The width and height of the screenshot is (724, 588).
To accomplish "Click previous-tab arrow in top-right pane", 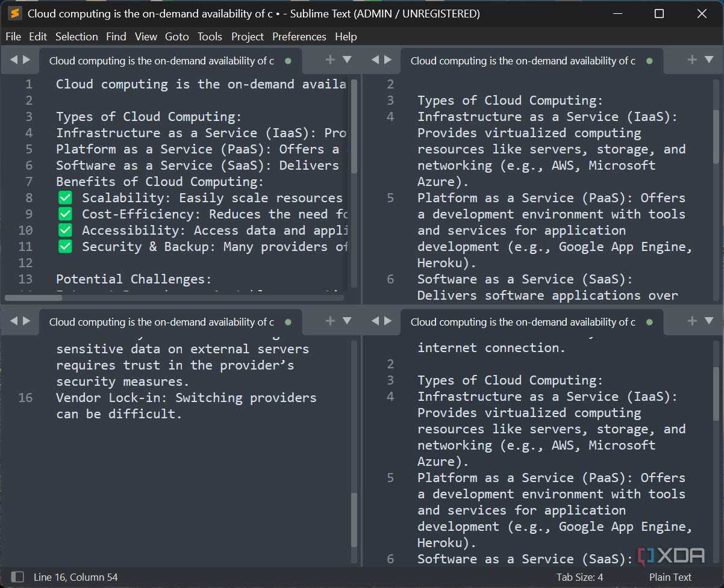I will click(x=375, y=60).
